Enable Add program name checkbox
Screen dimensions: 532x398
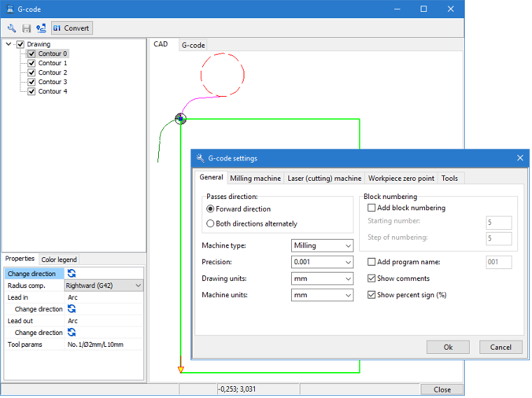point(372,262)
